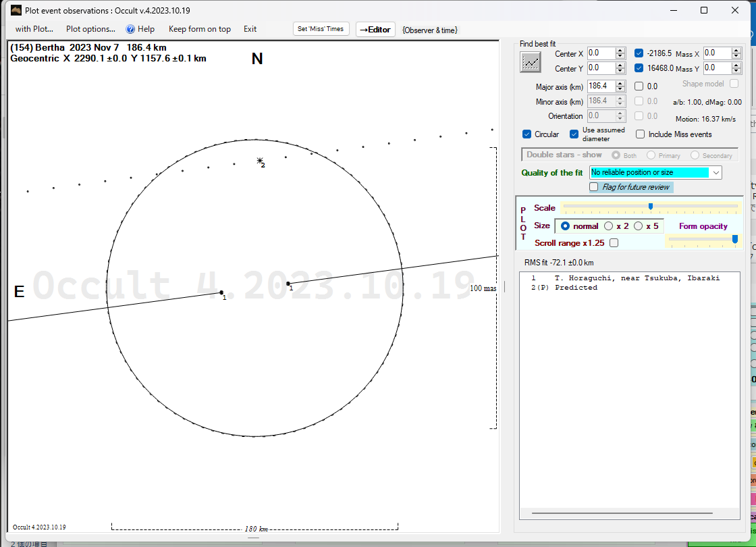
Task: Click the Find best fit graph icon
Action: [x=531, y=62]
